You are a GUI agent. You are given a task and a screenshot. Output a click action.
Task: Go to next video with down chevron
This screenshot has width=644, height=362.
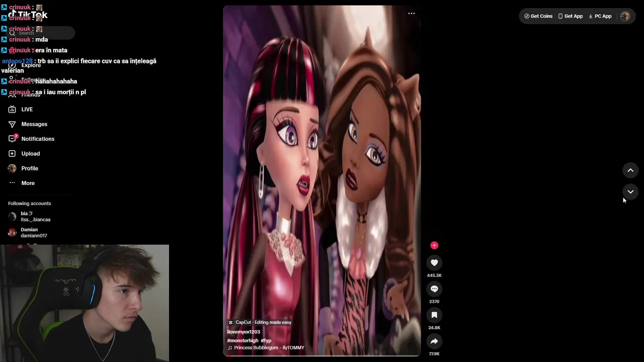pyautogui.click(x=630, y=192)
